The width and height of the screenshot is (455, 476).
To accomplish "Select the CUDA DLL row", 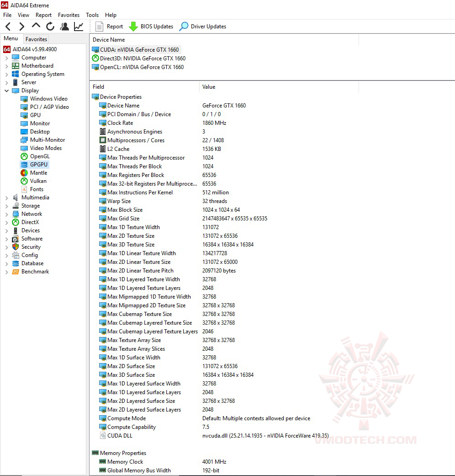I will pos(224,436).
